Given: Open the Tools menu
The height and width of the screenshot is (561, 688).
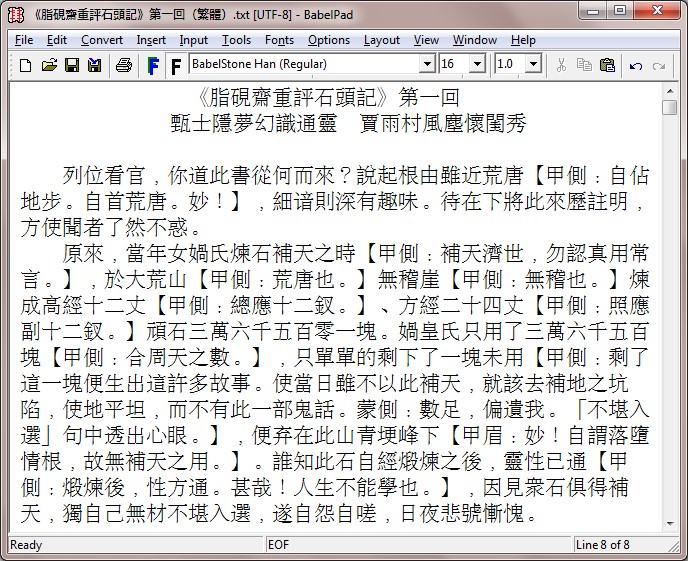Looking at the screenshot, I should pyautogui.click(x=236, y=40).
